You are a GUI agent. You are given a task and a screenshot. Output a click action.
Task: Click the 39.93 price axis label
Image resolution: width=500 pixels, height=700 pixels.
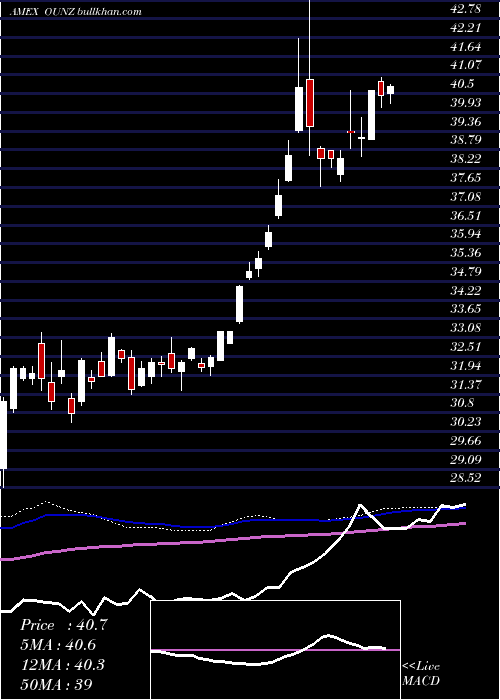pyautogui.click(x=466, y=103)
